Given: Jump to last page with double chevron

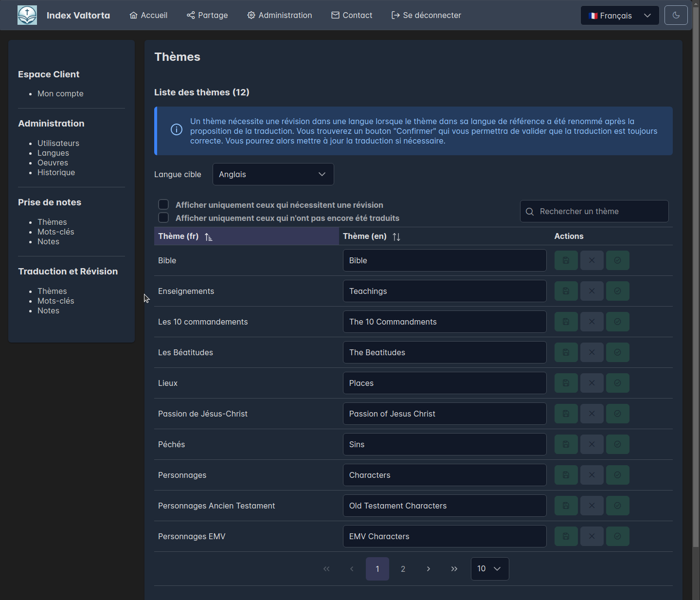Looking at the screenshot, I should coord(454,569).
